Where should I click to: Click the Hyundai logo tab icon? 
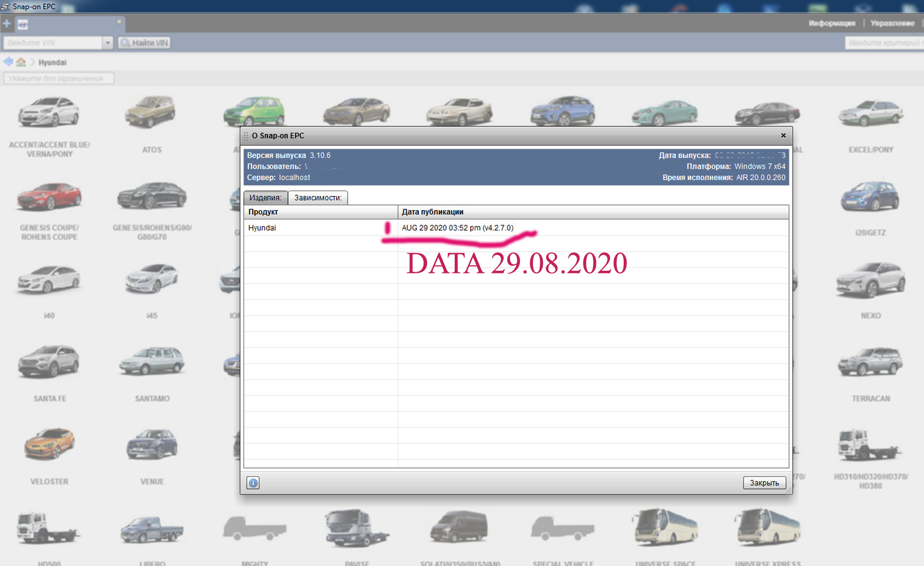[23, 25]
